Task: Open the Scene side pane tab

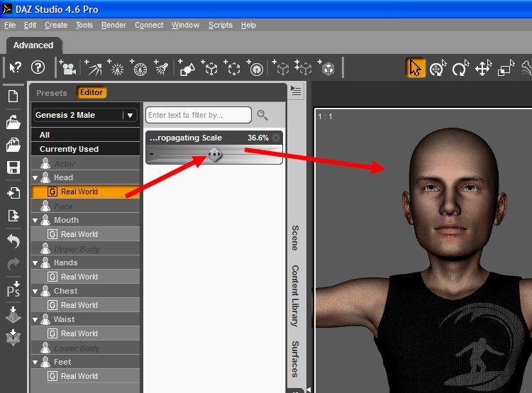Action: 295,238
